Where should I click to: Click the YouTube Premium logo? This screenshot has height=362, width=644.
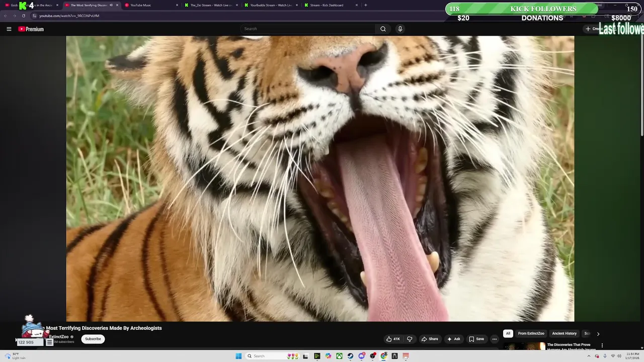click(31, 29)
